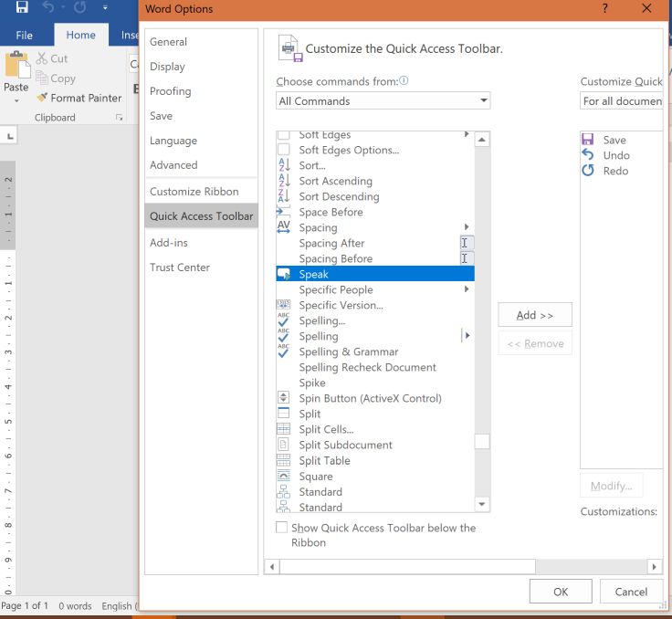Viewport: 672px width, 619px height.
Task: Select the Format Painter brush
Action: click(x=79, y=98)
